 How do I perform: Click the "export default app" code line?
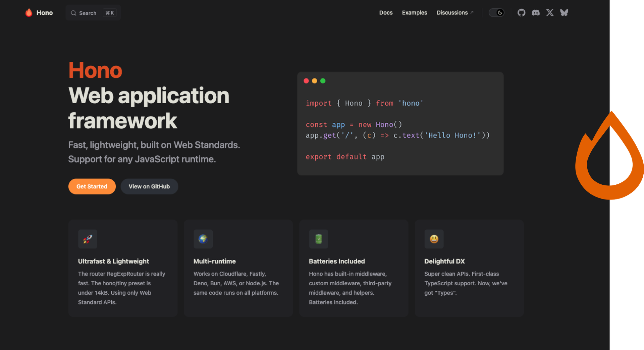[x=345, y=157]
